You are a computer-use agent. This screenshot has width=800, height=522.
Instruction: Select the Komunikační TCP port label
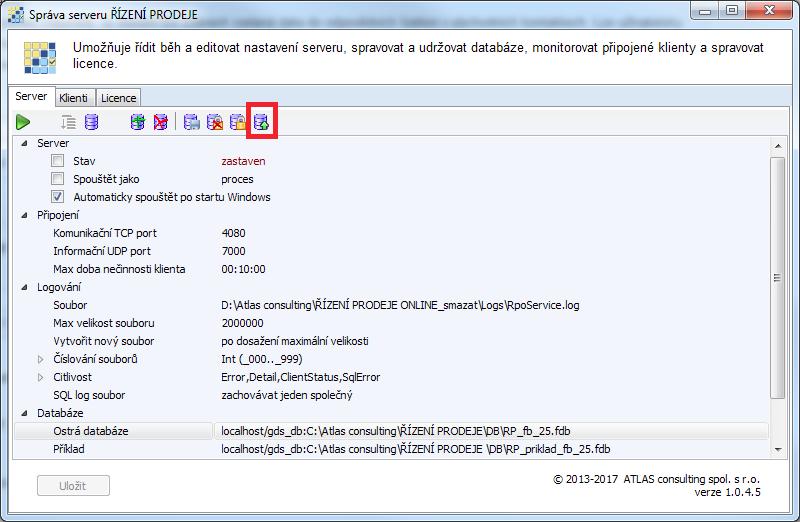click(105, 233)
